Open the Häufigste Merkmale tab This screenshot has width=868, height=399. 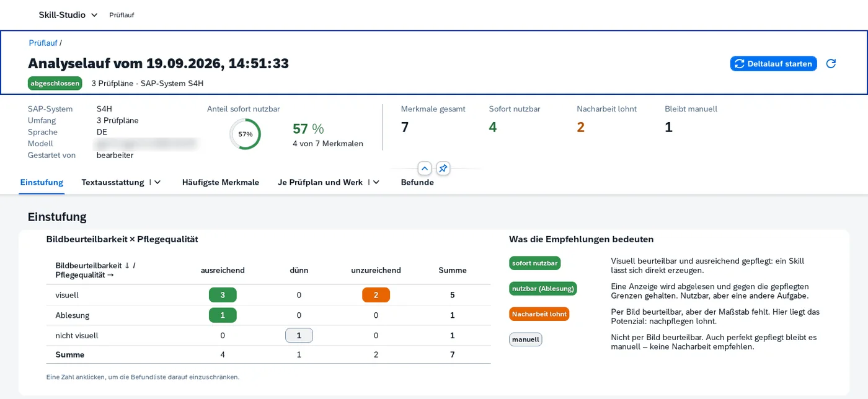click(221, 182)
